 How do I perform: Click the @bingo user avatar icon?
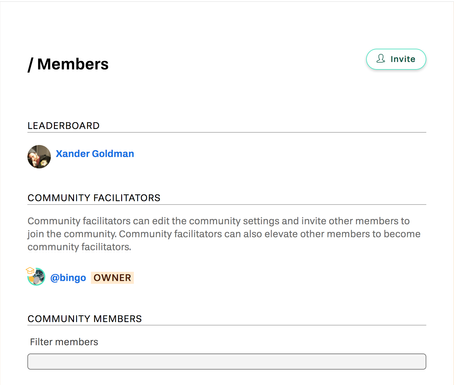click(x=36, y=276)
